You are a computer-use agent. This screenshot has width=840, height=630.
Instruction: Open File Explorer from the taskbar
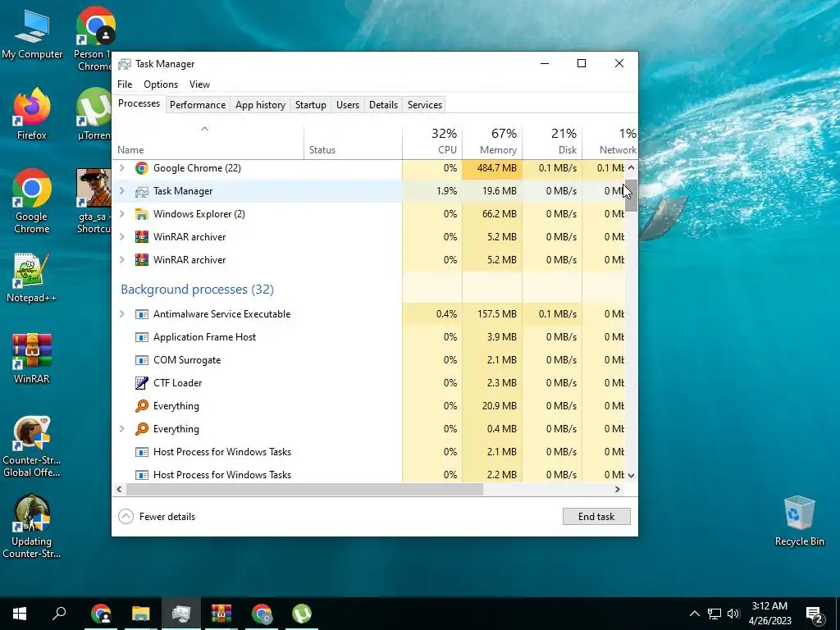[x=141, y=614]
